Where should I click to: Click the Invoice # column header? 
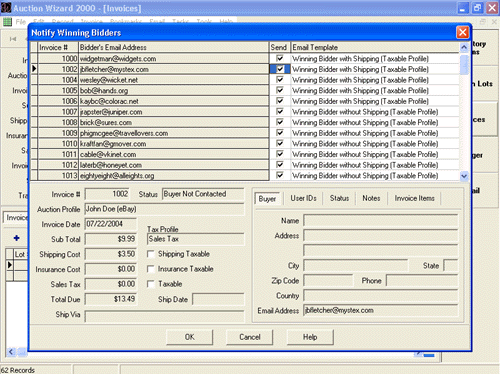[58, 48]
